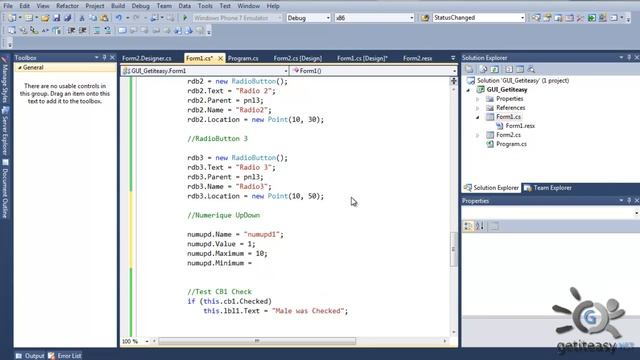Click the Comment selected lines icon
Image resolution: width=640 pixels, height=360 pixels.
97,31
